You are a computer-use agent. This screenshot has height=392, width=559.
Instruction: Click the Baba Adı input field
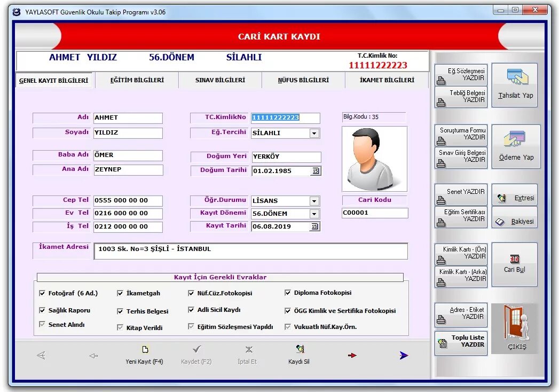[x=128, y=155]
